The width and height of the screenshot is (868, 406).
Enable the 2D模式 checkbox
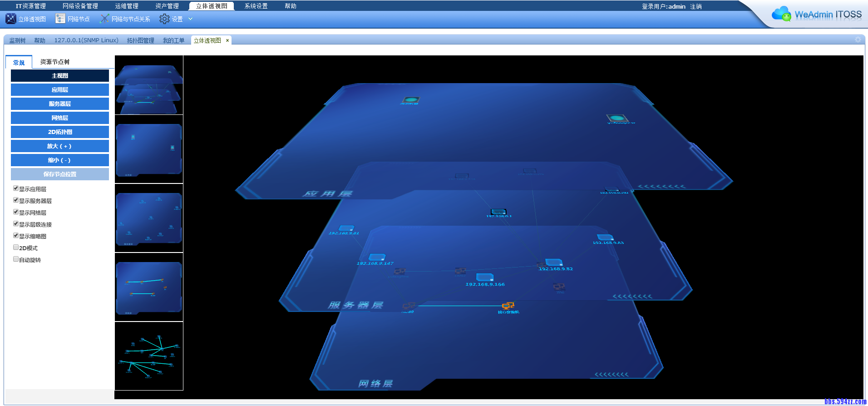16,248
